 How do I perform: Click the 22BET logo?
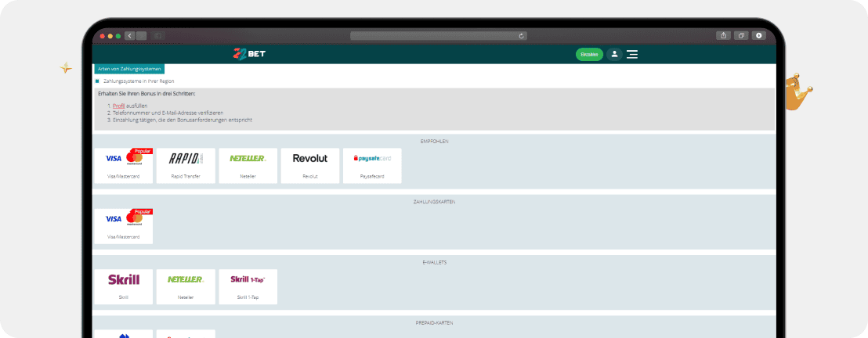coord(249,54)
